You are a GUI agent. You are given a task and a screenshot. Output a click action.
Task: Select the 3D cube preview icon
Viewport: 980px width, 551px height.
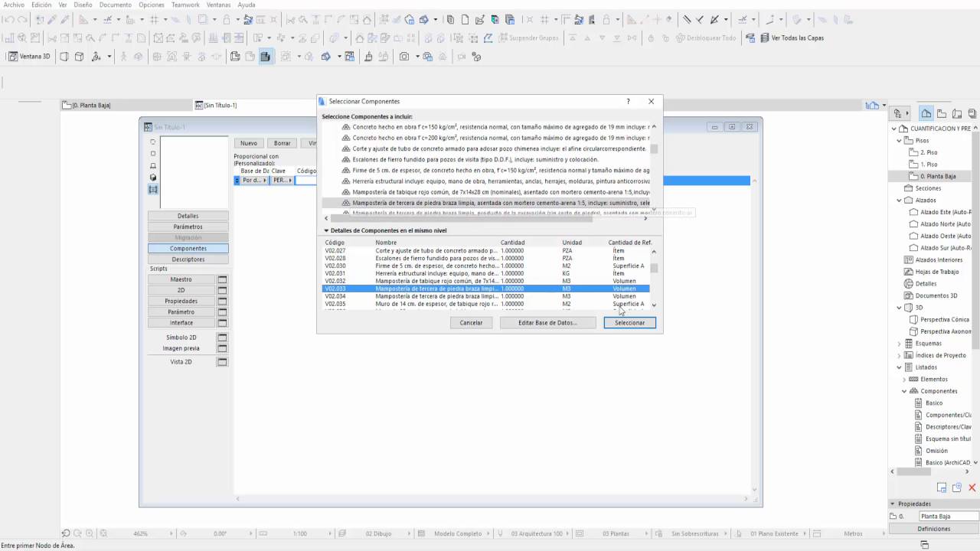click(x=153, y=178)
